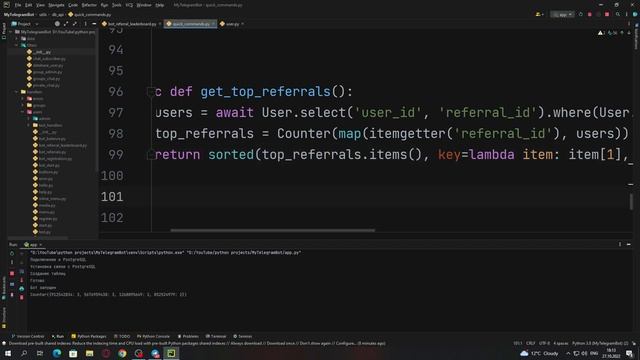Screen dimensions: 640x360
Task: Toggle the fold marker on line 99
Action: [151, 155]
